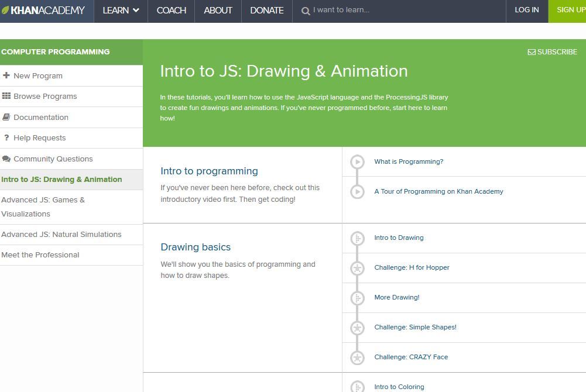Click the challenge star icon for Simple Shapes!
This screenshot has height=392, width=586.
point(357,328)
